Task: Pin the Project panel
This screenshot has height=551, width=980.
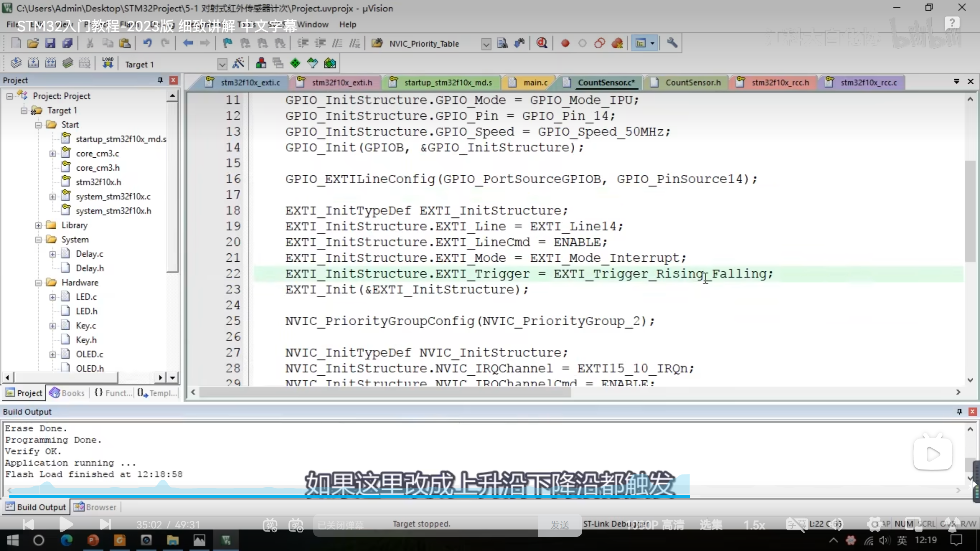Action: [160, 80]
